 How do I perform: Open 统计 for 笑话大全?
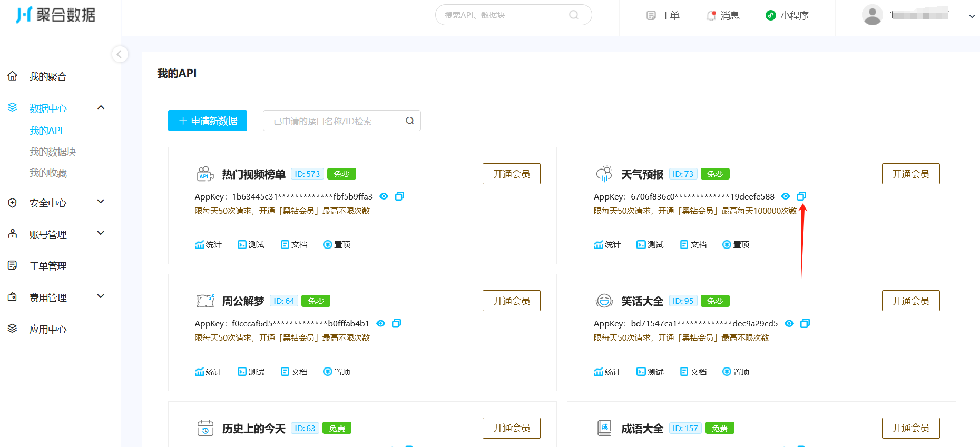click(x=607, y=372)
